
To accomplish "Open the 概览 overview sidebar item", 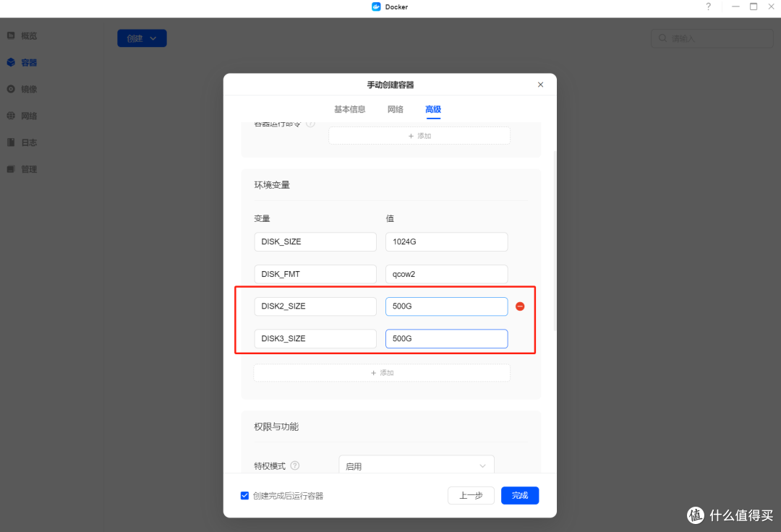I will coord(22,36).
